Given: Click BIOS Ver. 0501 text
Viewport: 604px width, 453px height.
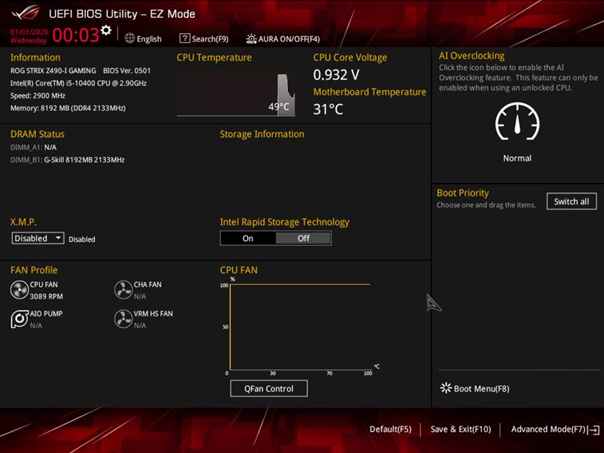Looking at the screenshot, I should tap(127, 71).
